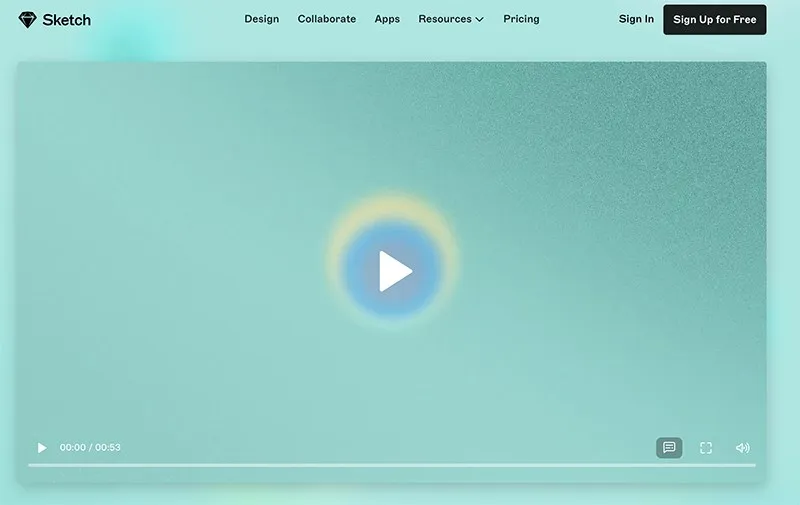
Task: Open the Design menu item
Action: [x=261, y=19]
